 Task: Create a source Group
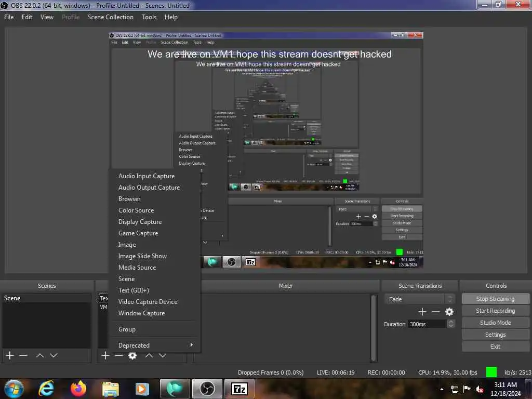pyautogui.click(x=155, y=329)
